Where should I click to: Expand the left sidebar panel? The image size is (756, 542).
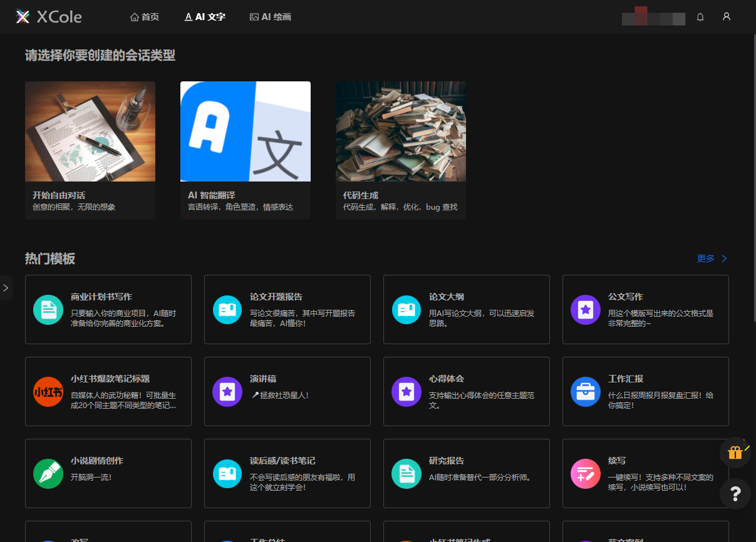point(6,288)
